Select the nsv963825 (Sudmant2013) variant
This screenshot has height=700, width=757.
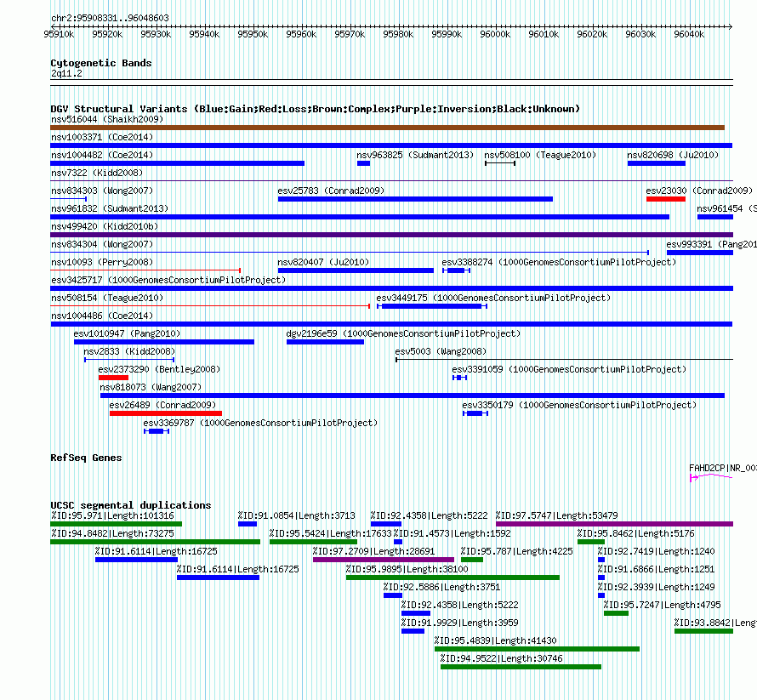(x=415, y=155)
